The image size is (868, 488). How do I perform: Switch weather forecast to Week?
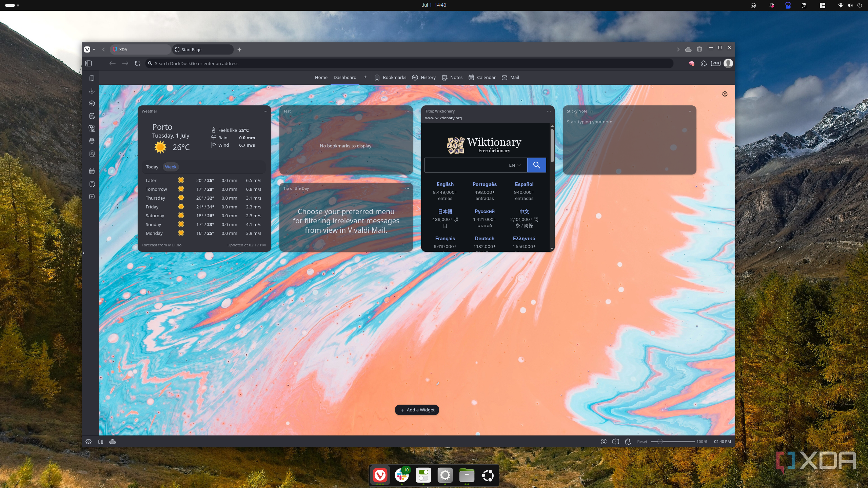pyautogui.click(x=171, y=167)
